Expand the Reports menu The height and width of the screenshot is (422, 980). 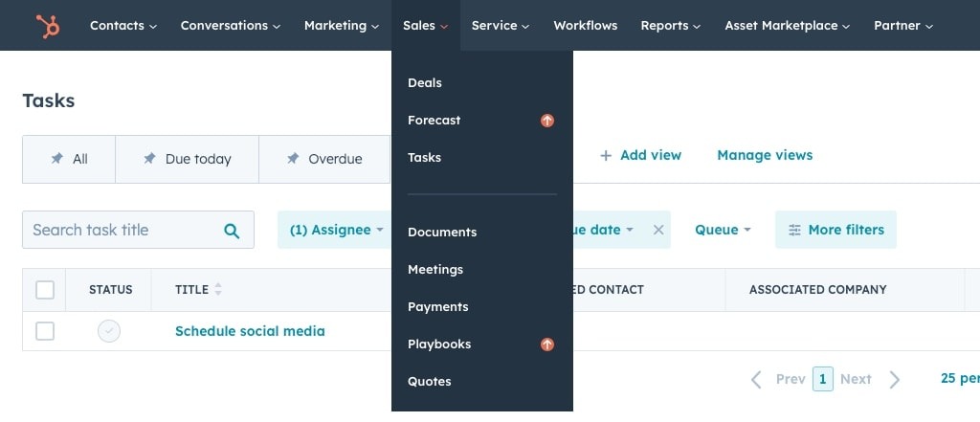click(x=671, y=26)
